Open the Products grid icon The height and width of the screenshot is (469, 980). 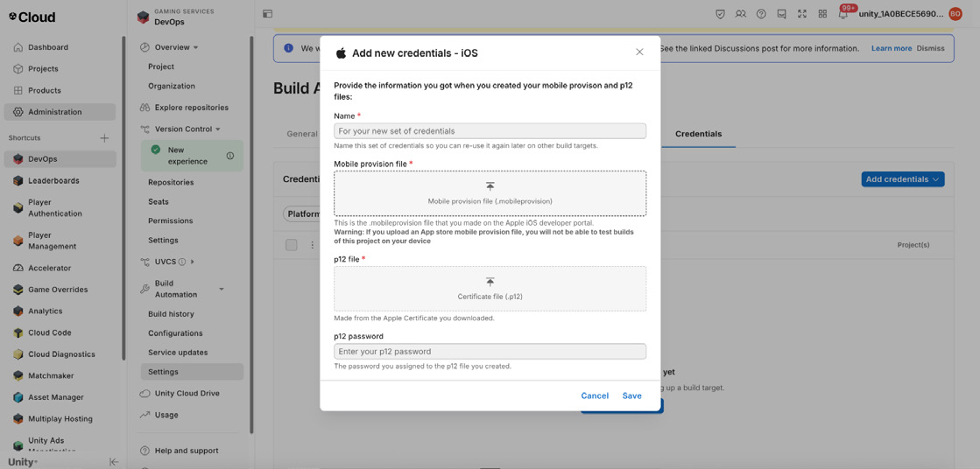pos(18,90)
